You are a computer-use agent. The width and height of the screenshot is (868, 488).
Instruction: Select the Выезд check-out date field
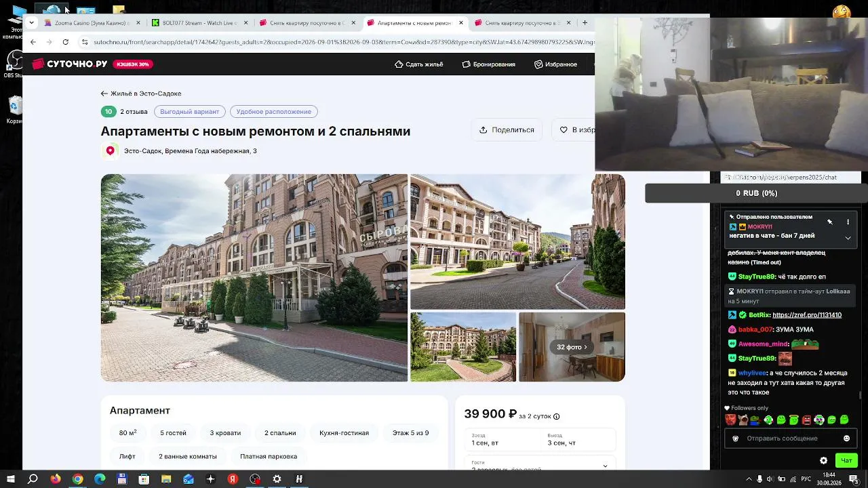(578, 439)
